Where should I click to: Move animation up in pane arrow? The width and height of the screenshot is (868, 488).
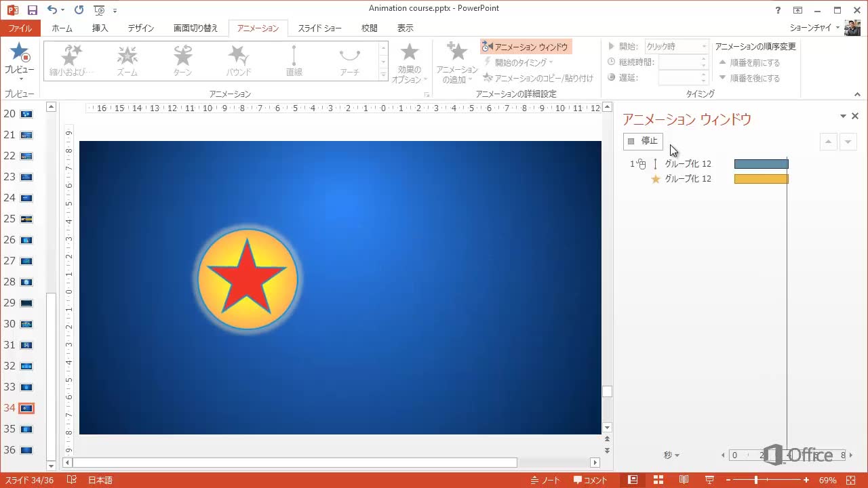point(829,142)
